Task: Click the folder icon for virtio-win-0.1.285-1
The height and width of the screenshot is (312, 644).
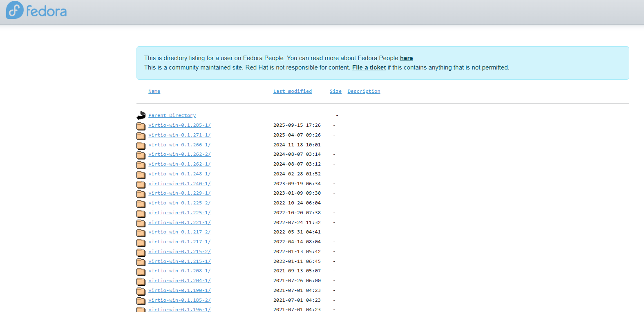Action: pyautogui.click(x=141, y=126)
